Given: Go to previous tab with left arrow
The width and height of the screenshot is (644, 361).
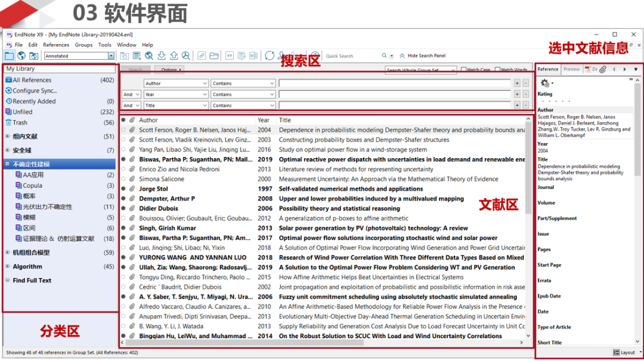Looking at the screenshot, I should (614, 69).
